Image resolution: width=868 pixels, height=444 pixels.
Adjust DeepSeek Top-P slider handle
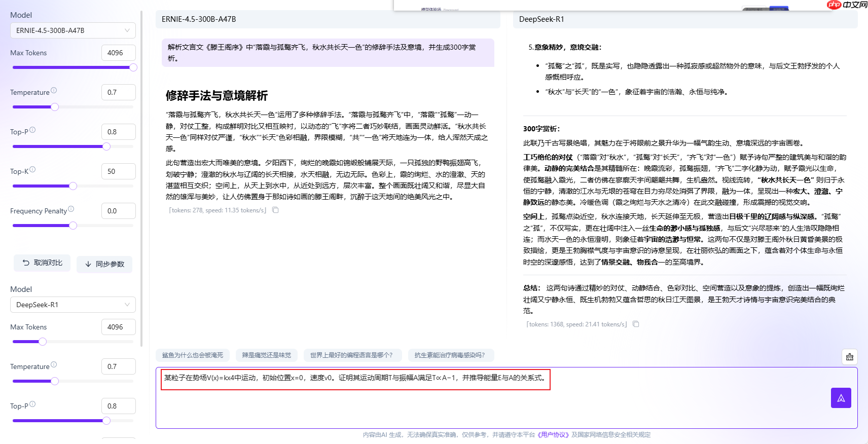tap(106, 421)
